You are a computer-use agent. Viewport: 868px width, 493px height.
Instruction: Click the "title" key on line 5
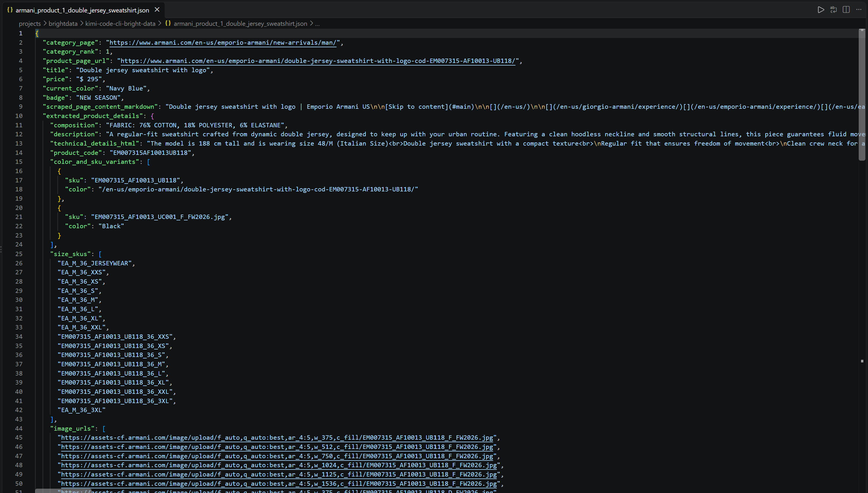pyautogui.click(x=55, y=70)
